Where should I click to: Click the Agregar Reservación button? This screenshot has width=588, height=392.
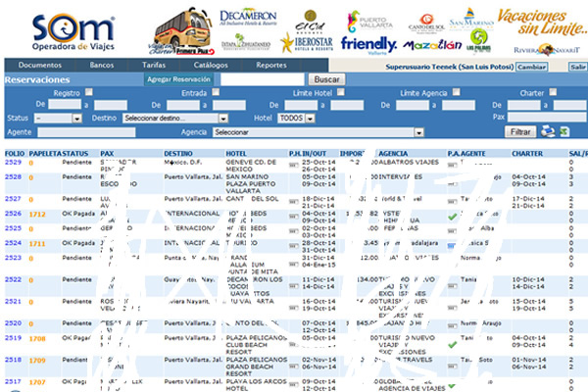pos(178,79)
